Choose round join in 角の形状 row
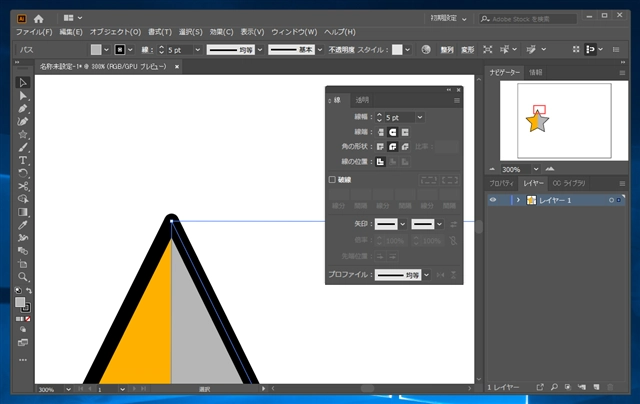 393,147
